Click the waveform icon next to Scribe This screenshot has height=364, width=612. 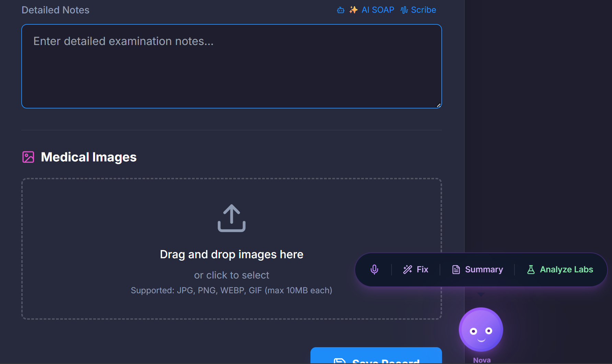coord(404,10)
